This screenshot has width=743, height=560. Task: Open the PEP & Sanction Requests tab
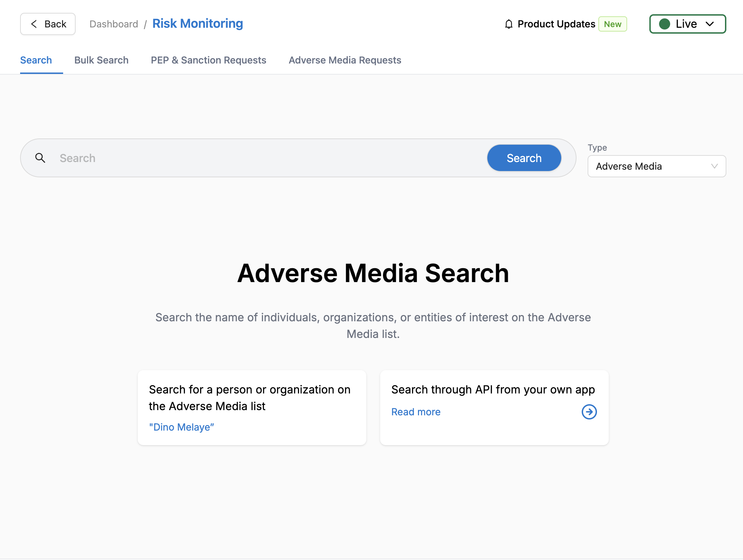coord(208,60)
